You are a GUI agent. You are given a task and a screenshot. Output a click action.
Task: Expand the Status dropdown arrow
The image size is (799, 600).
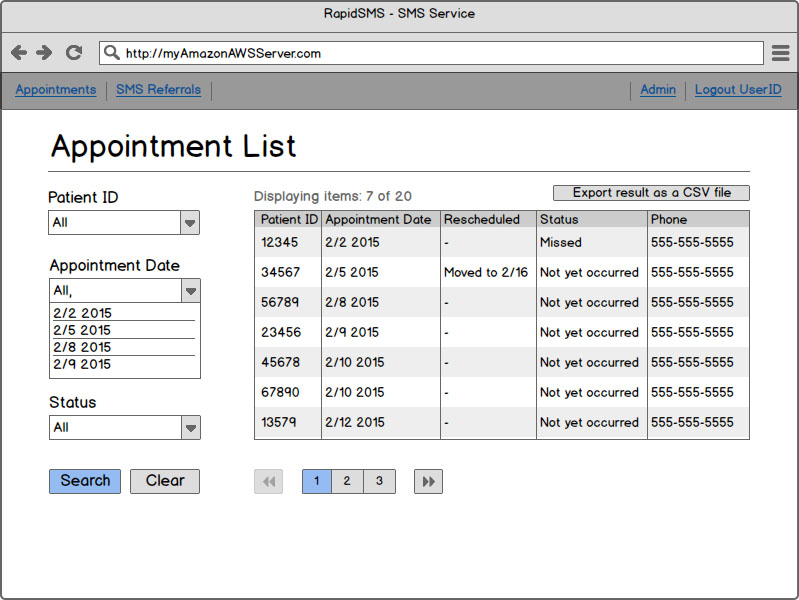(191, 428)
